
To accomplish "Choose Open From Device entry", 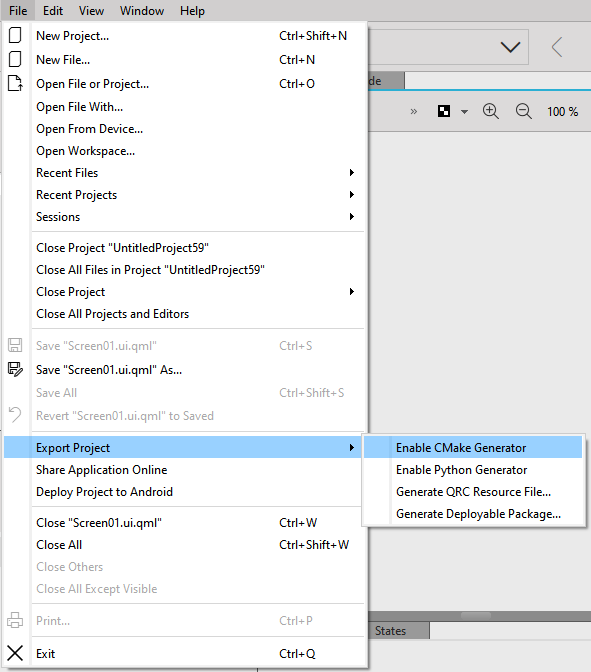I will [184, 129].
